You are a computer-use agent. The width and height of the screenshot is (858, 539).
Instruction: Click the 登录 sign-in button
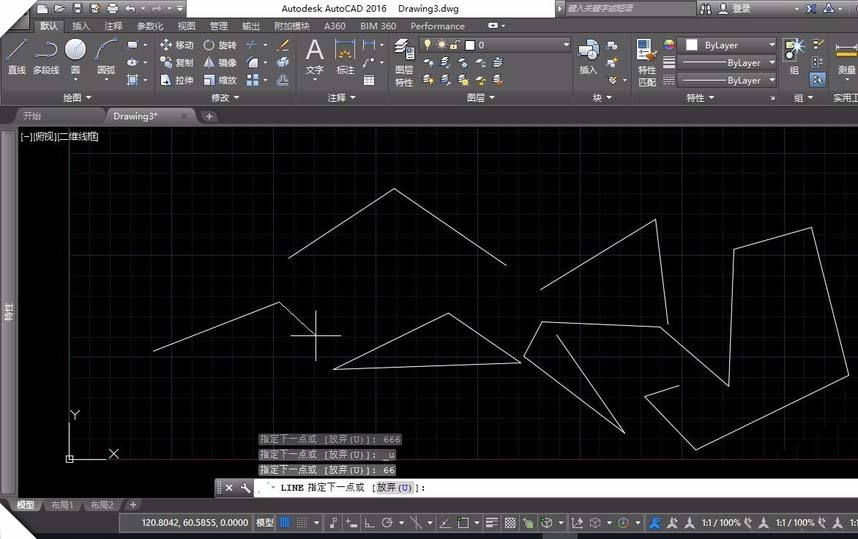(741, 8)
